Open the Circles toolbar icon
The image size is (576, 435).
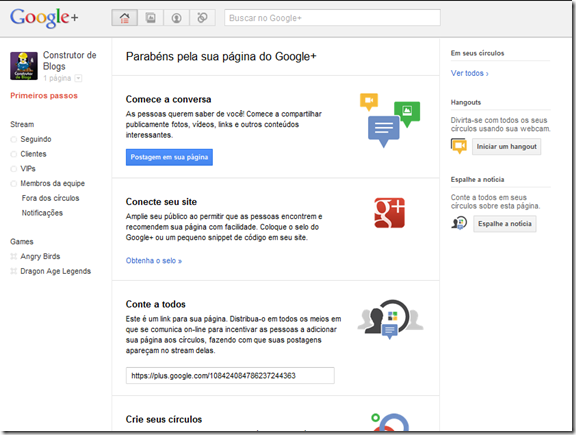[x=202, y=18]
